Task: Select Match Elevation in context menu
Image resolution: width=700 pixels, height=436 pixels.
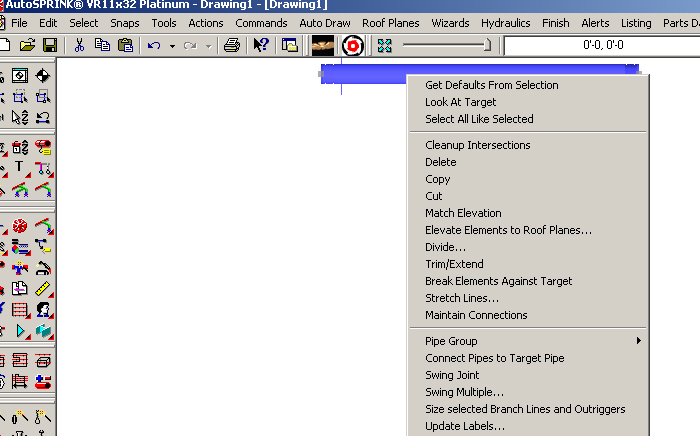Action: (463, 213)
